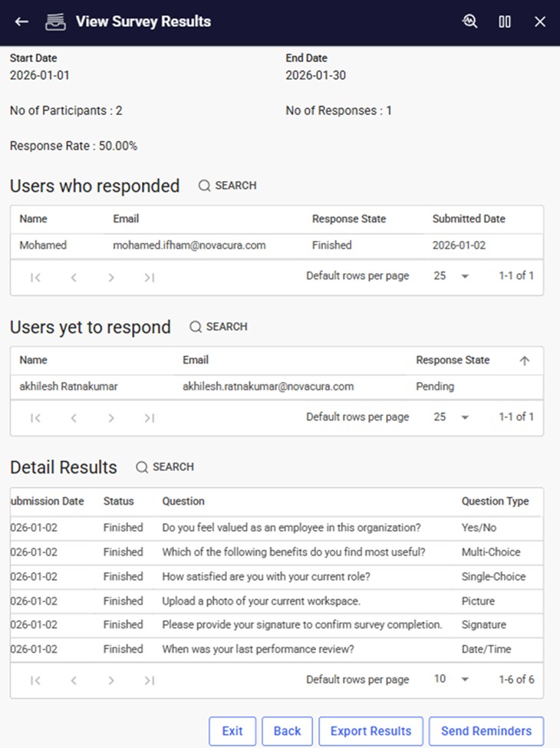Click the Exit button
The width and height of the screenshot is (560, 748).
(x=232, y=731)
